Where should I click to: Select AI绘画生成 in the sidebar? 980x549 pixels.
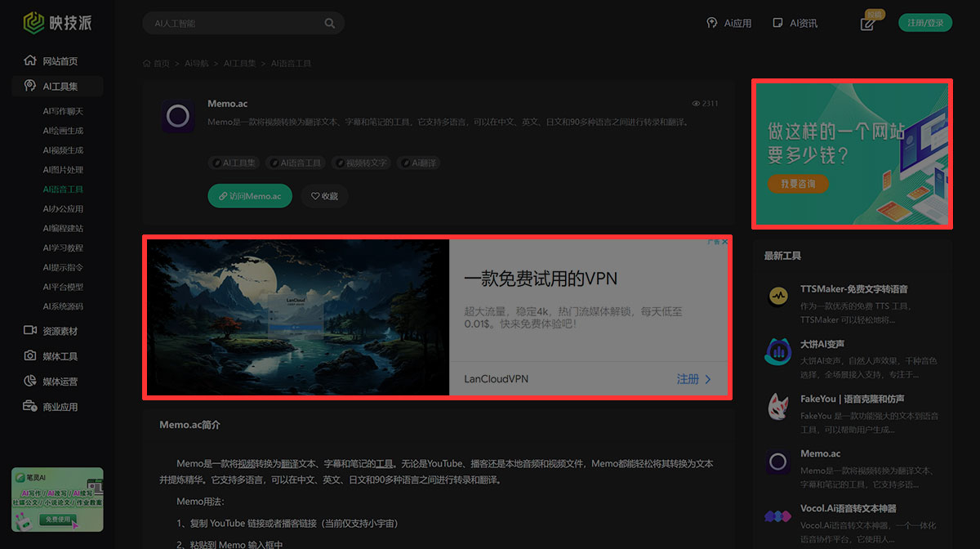click(63, 131)
